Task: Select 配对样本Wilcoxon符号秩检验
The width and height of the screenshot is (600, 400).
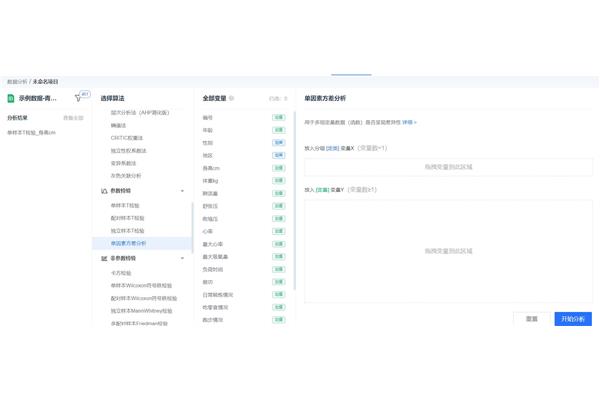Action: point(144,298)
